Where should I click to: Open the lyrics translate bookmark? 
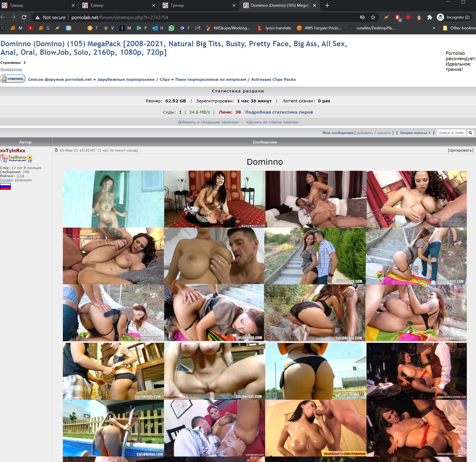click(x=274, y=28)
